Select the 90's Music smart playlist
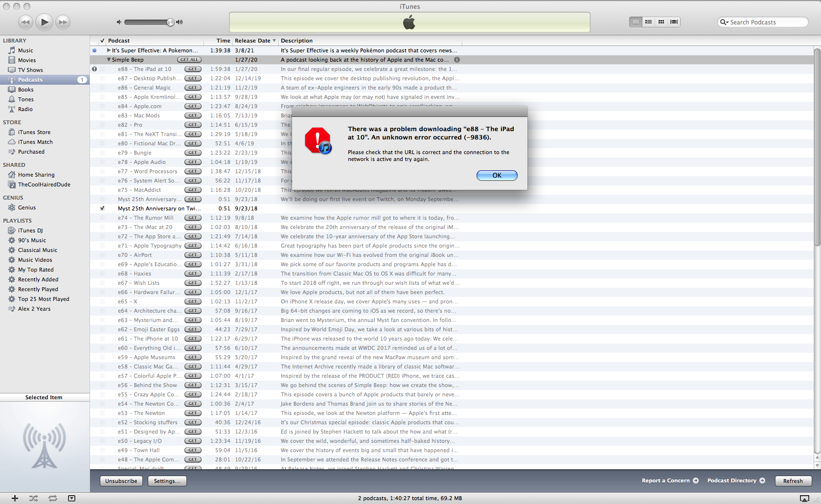 pos(32,240)
